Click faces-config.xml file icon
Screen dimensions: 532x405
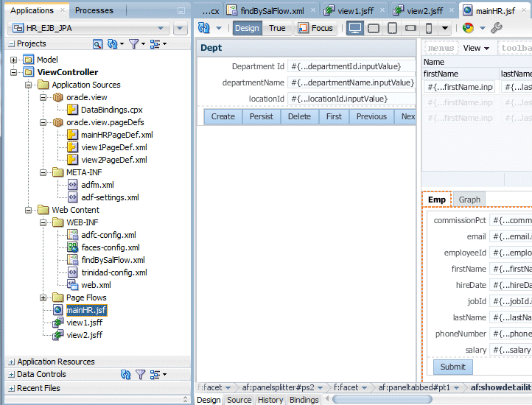pyautogui.click(x=72, y=247)
